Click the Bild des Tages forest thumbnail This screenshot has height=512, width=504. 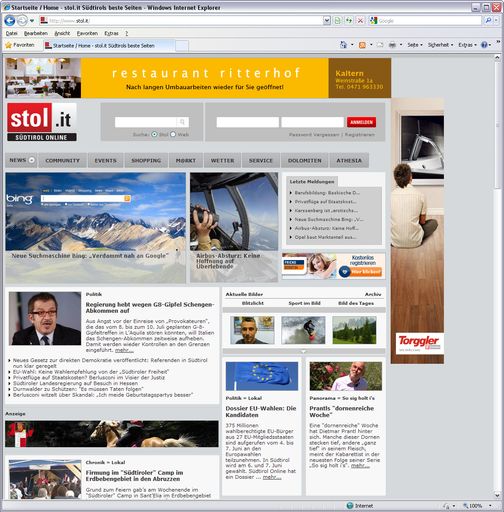[x=354, y=330]
